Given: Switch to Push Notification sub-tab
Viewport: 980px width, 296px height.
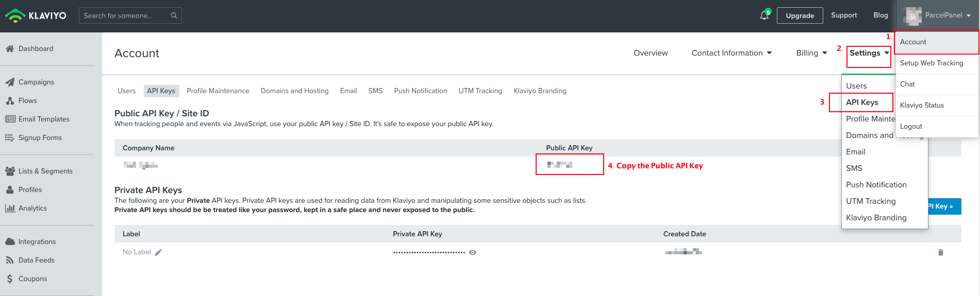Looking at the screenshot, I should point(421,91).
